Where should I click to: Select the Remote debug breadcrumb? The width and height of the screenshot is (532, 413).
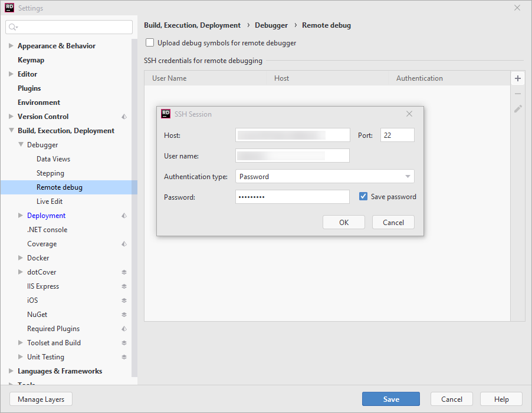click(x=326, y=25)
